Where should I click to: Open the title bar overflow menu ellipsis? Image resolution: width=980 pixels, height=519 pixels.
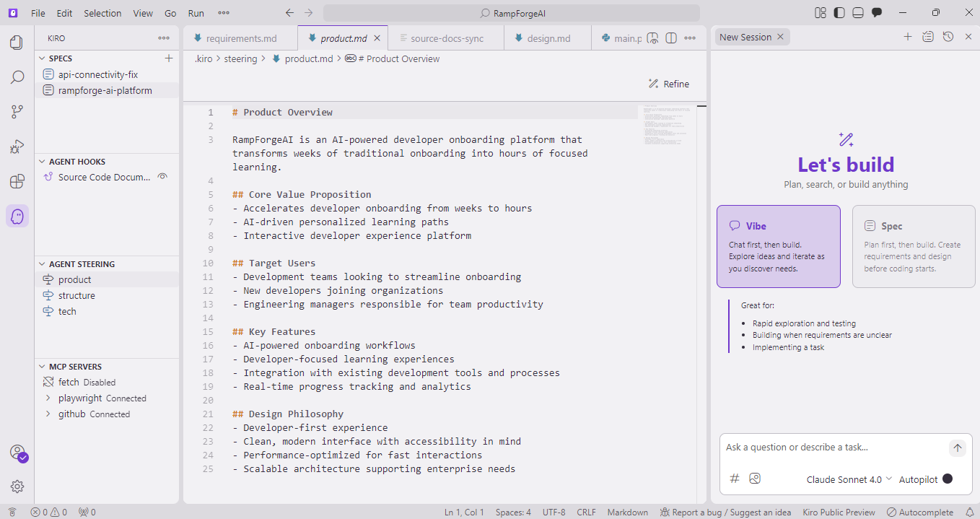[224, 13]
